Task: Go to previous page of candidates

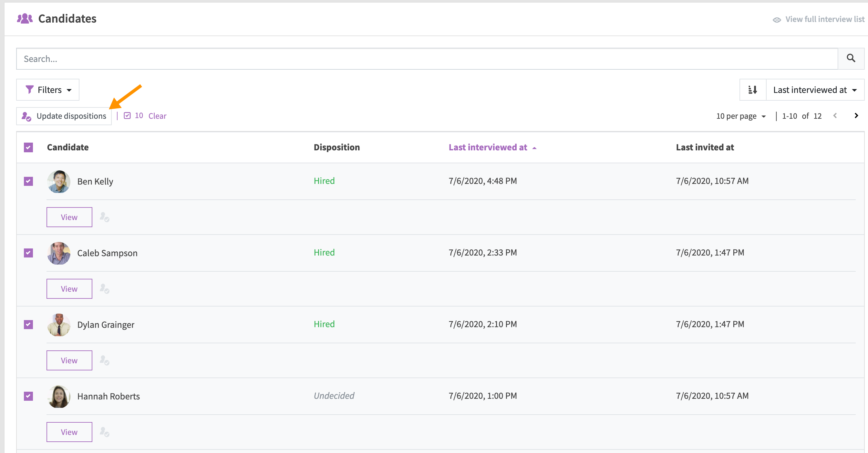Action: [835, 116]
